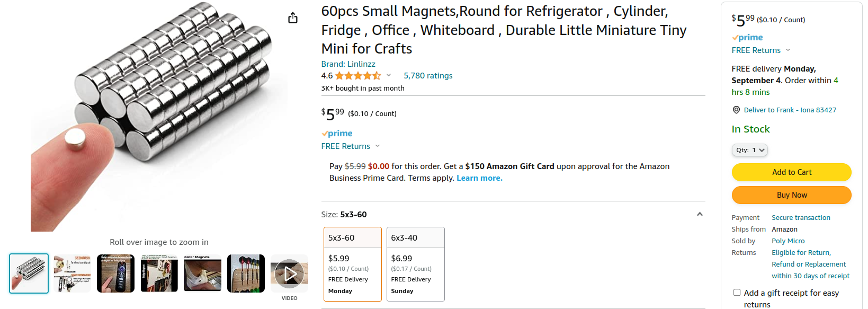This screenshot has width=868, height=309.
Task: Click the Prime logo under the price
Action: pyautogui.click(x=336, y=133)
